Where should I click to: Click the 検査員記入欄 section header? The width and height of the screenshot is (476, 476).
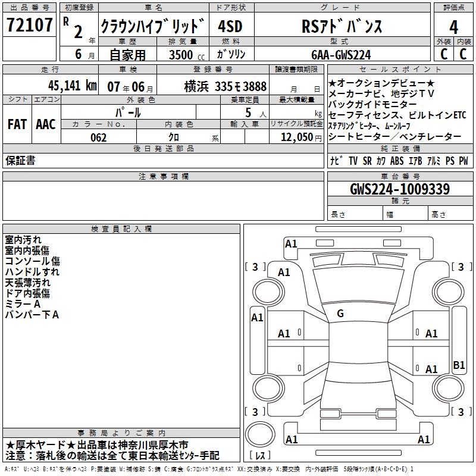pyautogui.click(x=121, y=229)
